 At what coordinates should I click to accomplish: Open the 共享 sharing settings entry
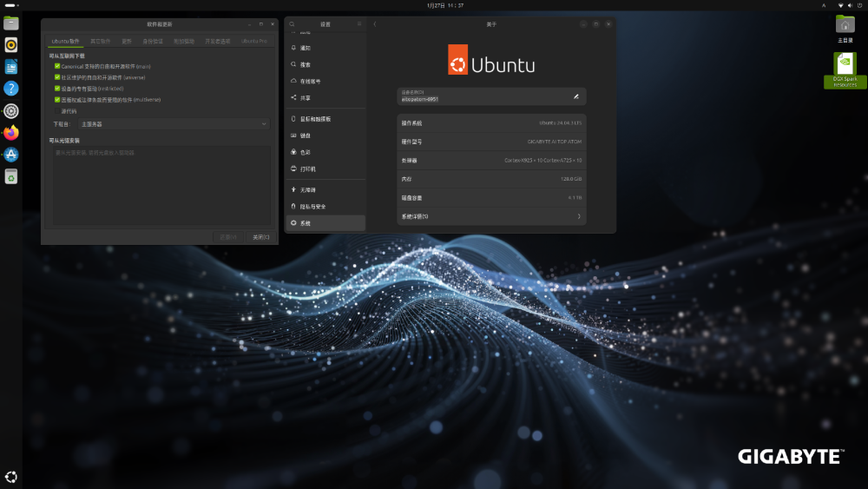[x=325, y=98]
